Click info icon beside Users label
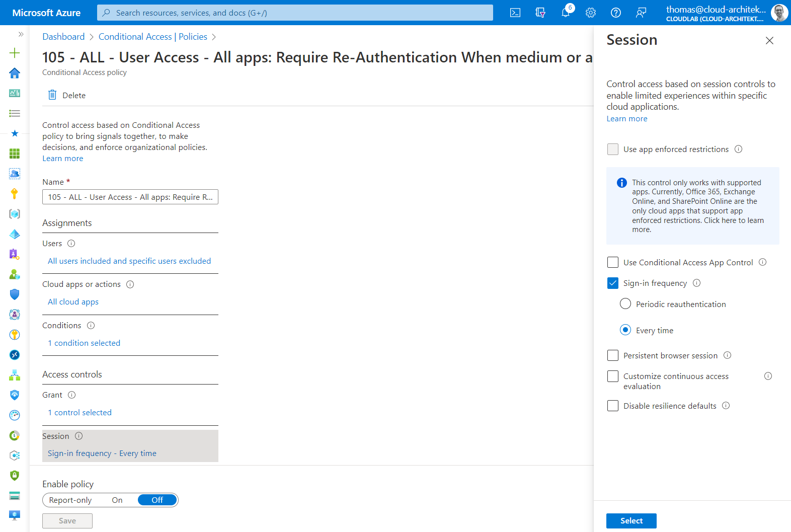The height and width of the screenshot is (532, 791). pyautogui.click(x=71, y=244)
